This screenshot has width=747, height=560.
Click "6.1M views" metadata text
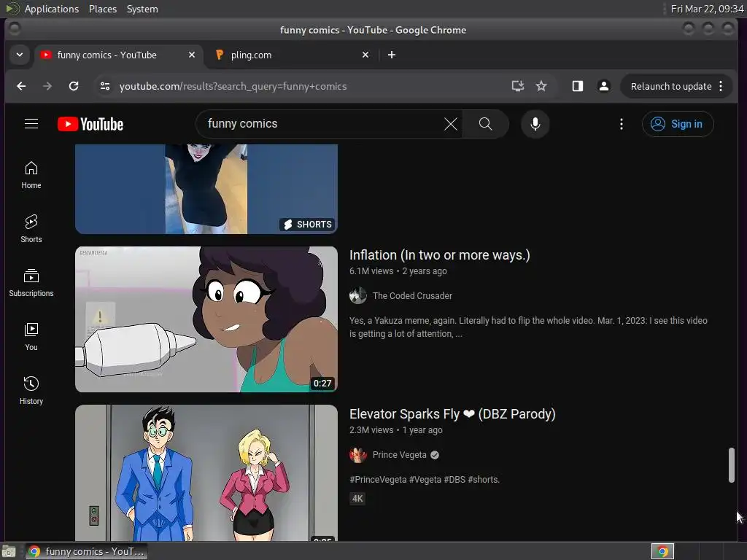(x=371, y=271)
